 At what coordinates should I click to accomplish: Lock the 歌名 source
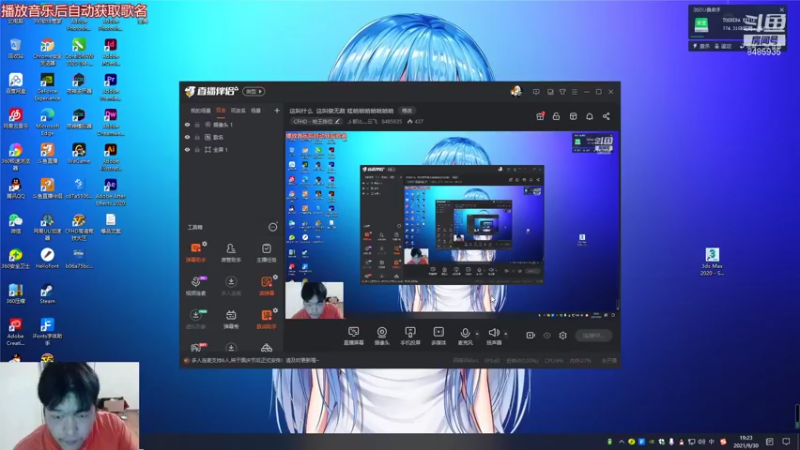click(x=197, y=137)
